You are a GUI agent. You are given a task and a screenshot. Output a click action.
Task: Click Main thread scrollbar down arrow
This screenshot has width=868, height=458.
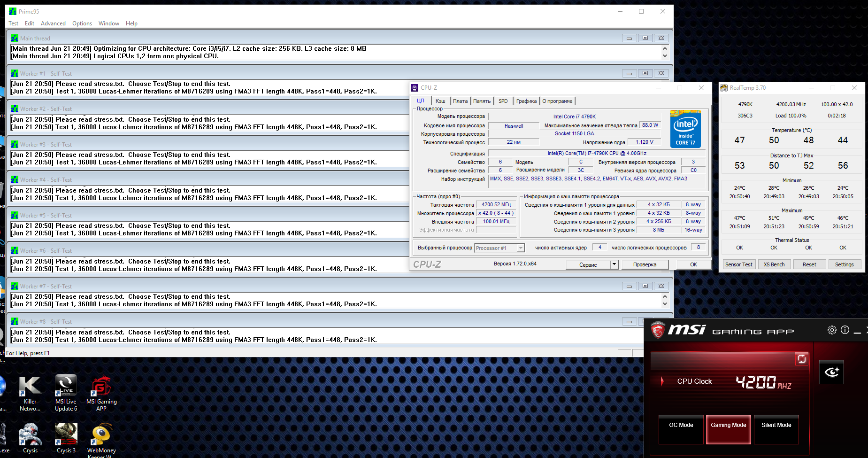point(665,56)
